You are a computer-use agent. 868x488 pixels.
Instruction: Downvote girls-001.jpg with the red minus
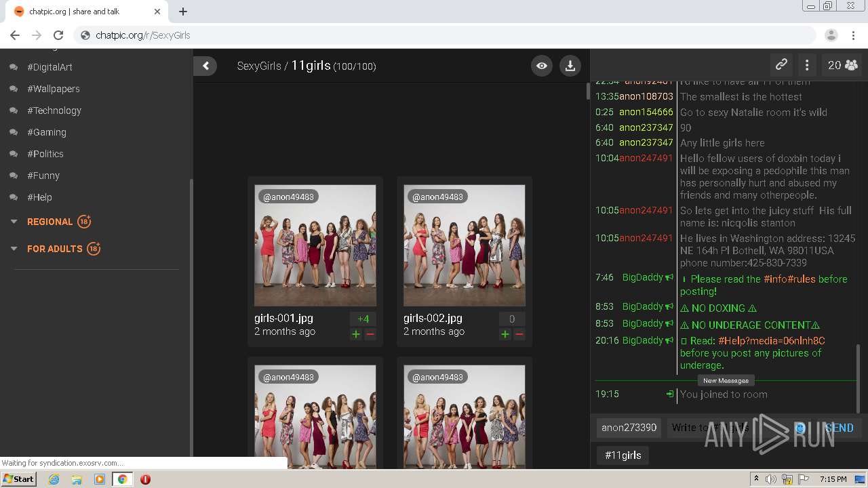pos(370,334)
